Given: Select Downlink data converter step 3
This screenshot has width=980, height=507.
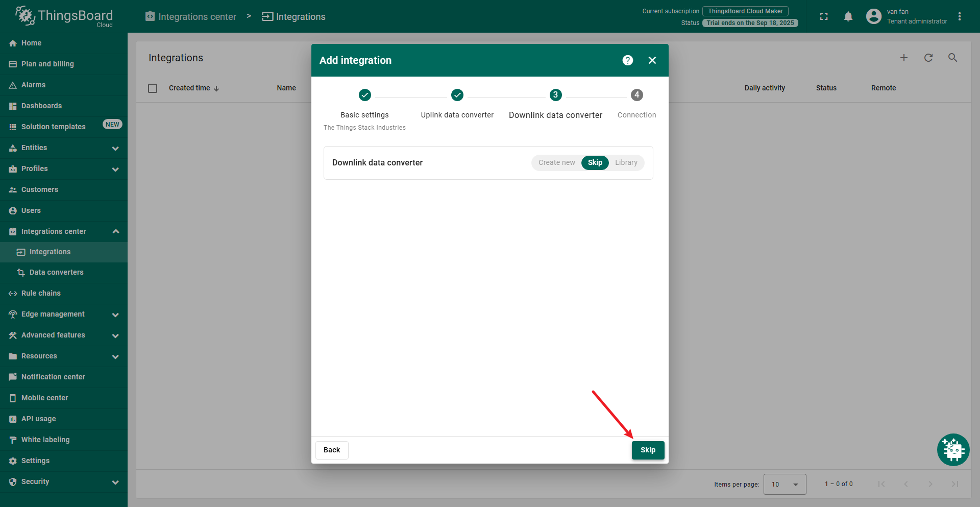Looking at the screenshot, I should click(555, 105).
